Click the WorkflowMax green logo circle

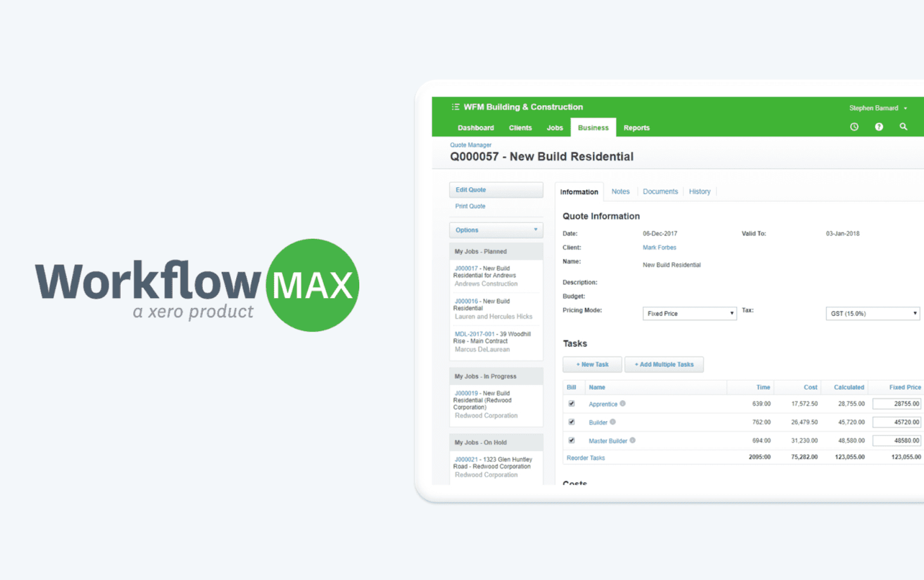click(312, 285)
